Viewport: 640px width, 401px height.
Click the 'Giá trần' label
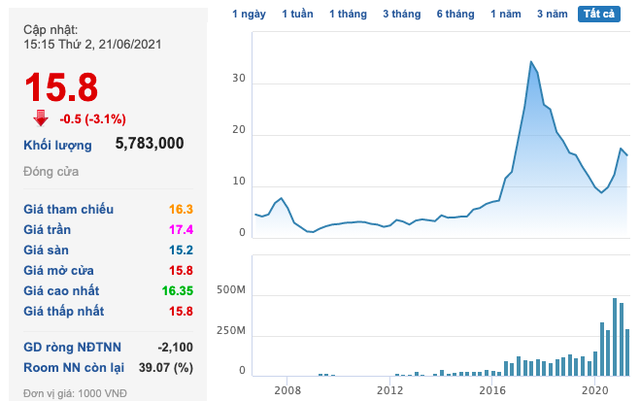(x=47, y=229)
